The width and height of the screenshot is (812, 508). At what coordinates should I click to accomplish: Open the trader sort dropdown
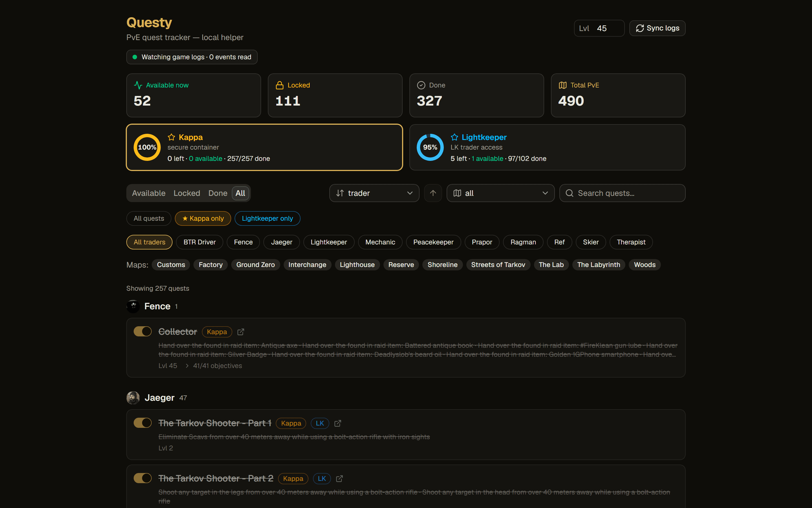[374, 193]
